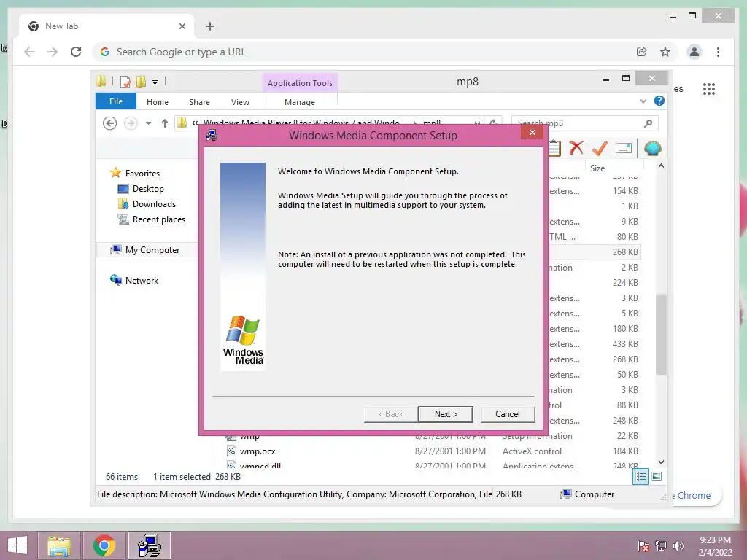This screenshot has height=560, width=747.
Task: Open the Manage ribbon tab
Action: 300,102
